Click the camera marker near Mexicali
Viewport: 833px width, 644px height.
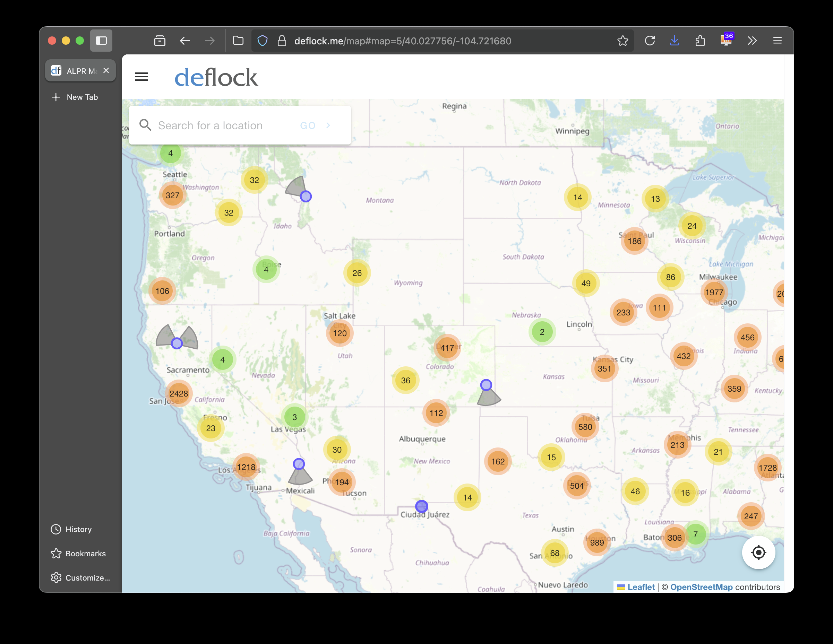[x=299, y=464]
